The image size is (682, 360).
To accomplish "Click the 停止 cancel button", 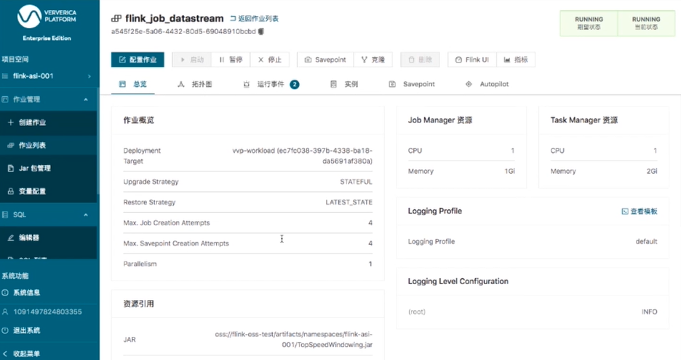I will [x=270, y=60].
